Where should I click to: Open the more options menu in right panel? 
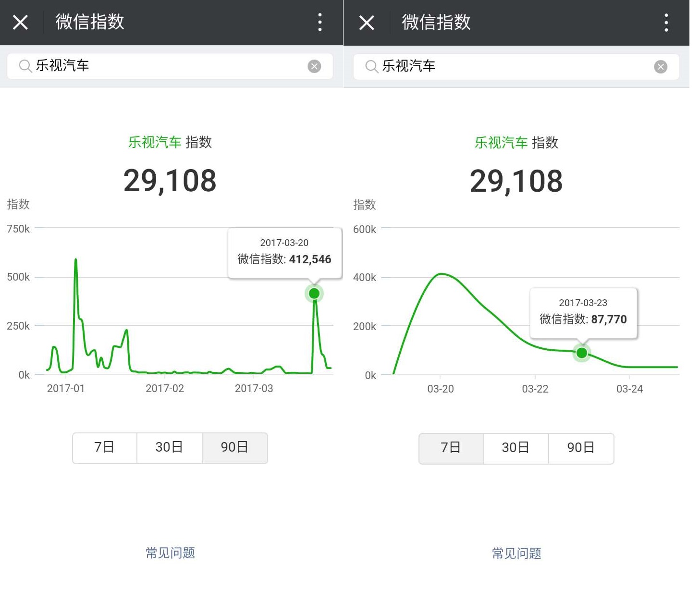point(666,23)
